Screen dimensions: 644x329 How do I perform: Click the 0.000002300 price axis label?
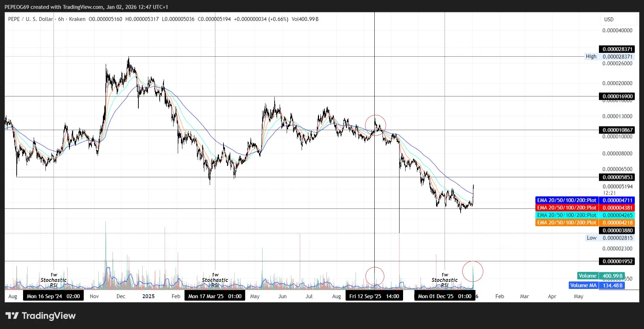point(617,249)
